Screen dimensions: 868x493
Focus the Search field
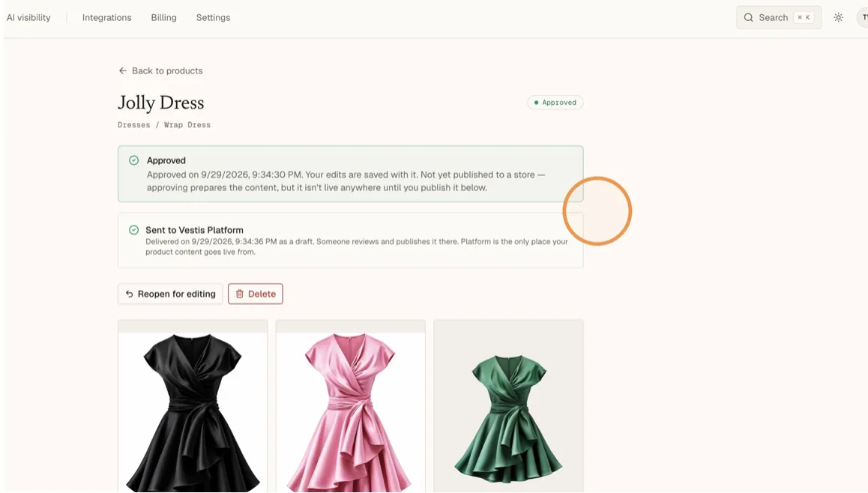click(x=779, y=18)
